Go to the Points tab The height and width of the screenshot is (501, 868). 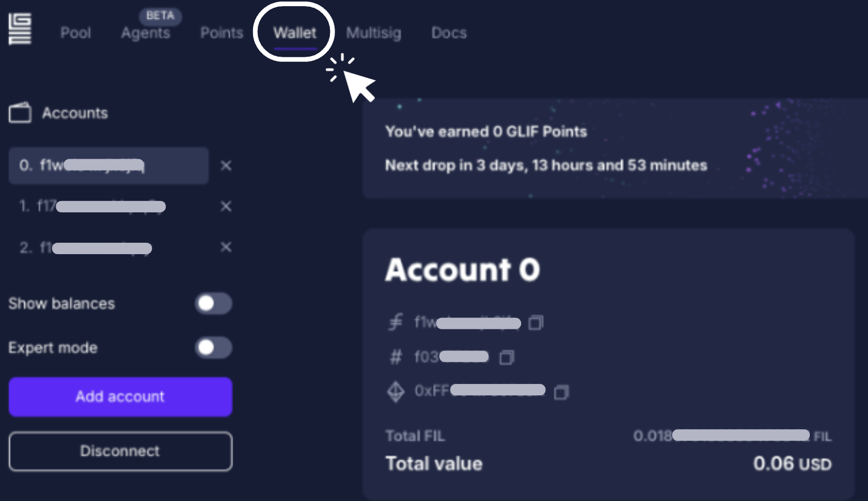222,33
